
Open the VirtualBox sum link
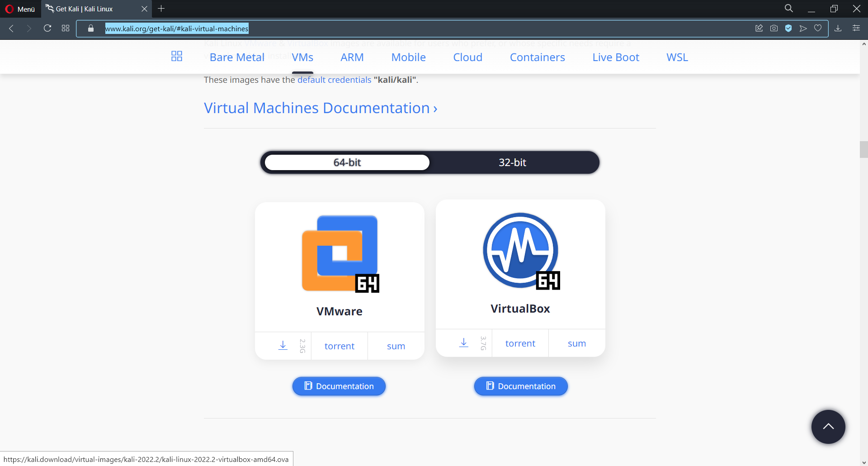point(577,343)
